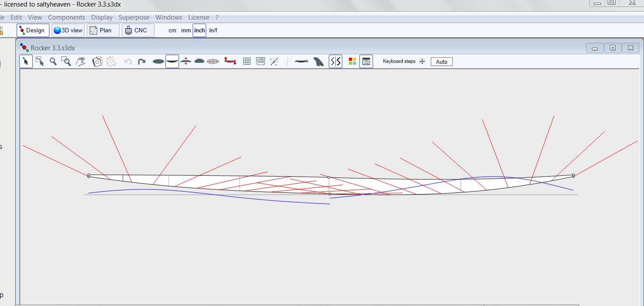Select the pan hand tool
This screenshot has width=644, height=306.
click(80, 62)
